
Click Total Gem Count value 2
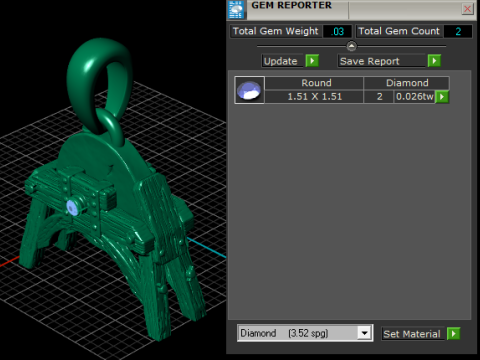(458, 31)
